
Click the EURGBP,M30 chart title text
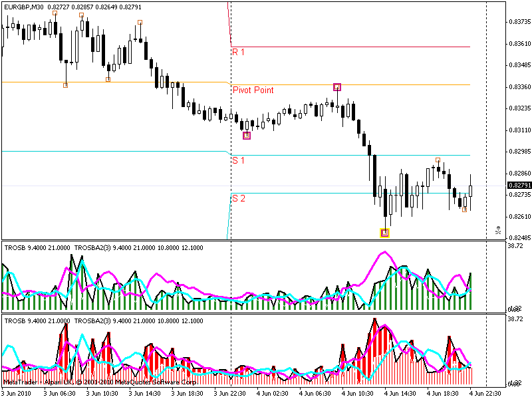click(x=24, y=7)
